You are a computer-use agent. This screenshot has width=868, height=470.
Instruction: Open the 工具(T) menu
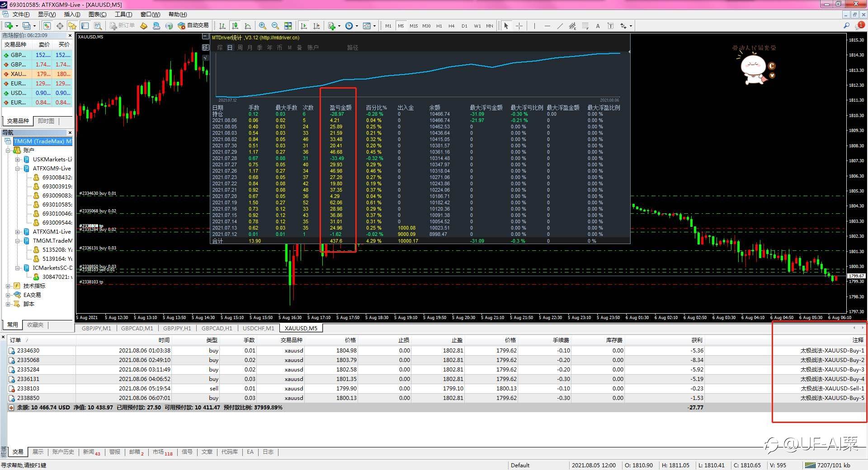click(123, 14)
